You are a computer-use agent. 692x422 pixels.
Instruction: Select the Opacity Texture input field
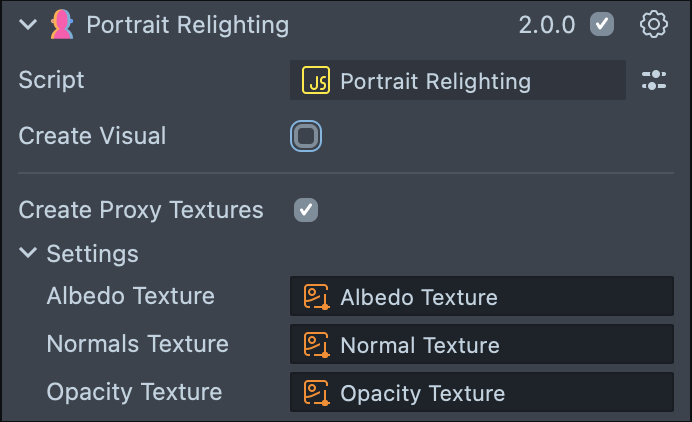pos(481,393)
